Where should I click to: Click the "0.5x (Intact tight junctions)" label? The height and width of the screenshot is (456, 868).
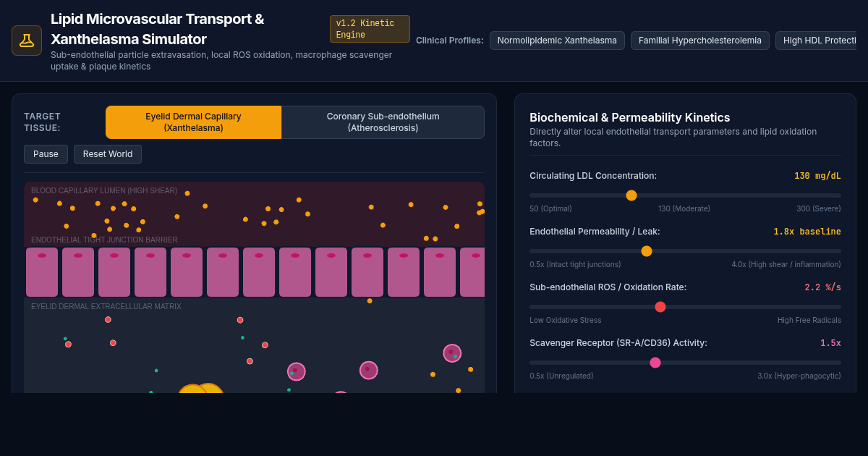coord(575,264)
